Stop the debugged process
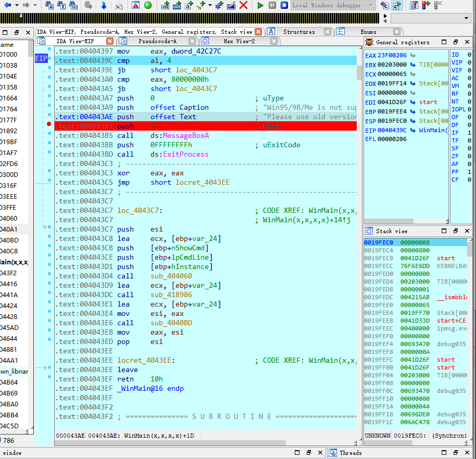Screen dimensions: 476x459 284,5
